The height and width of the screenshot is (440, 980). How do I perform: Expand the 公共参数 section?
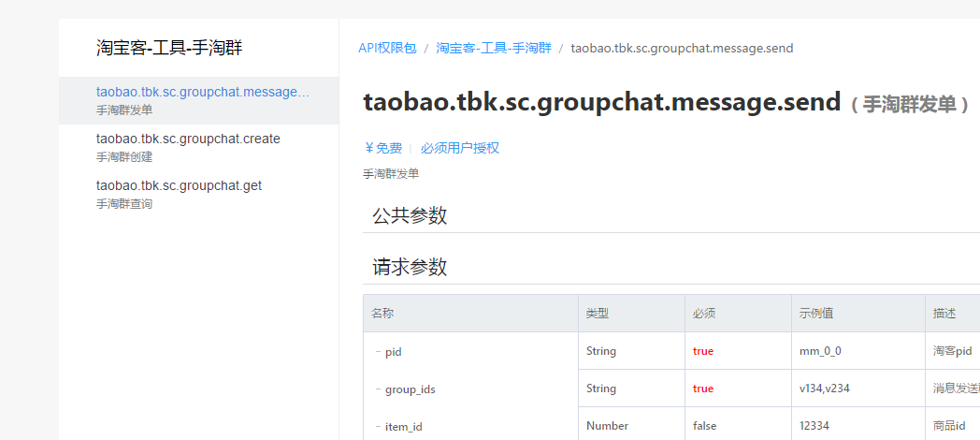click(410, 215)
